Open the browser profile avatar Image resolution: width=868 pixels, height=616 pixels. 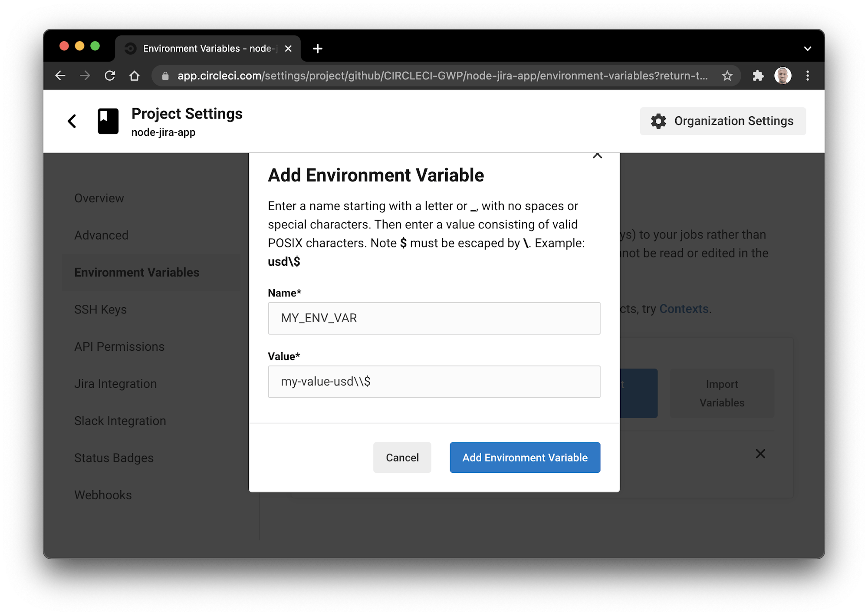point(783,75)
